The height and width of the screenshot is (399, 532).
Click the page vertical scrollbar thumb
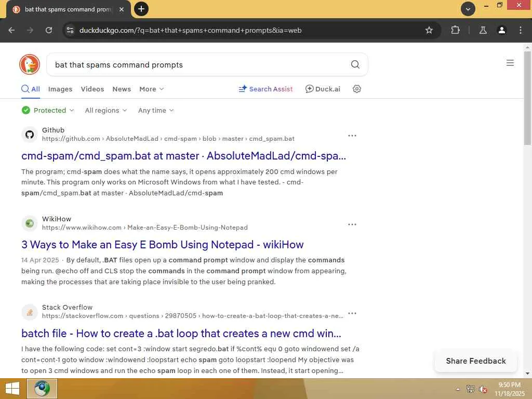(x=527, y=98)
